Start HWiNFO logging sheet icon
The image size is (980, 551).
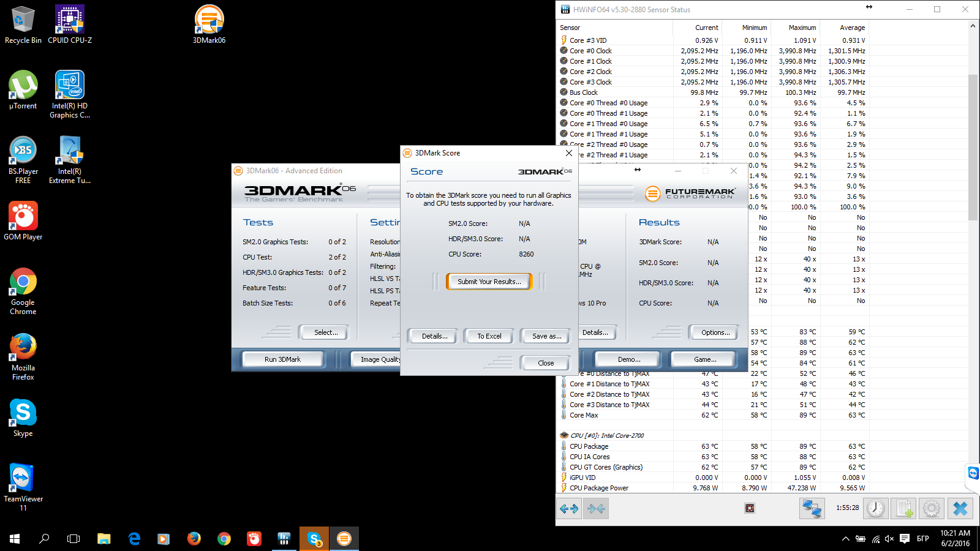click(x=903, y=508)
